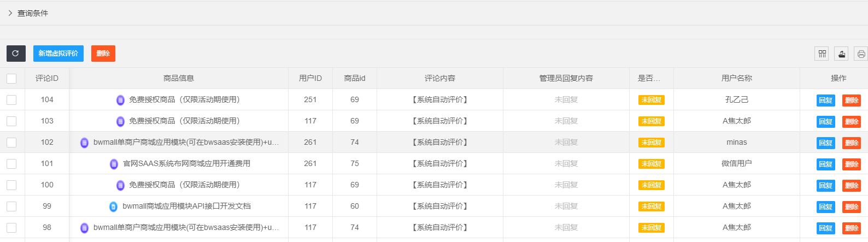The image size is (868, 242).
Task: Click product icon in row 101
Action: 114,164
